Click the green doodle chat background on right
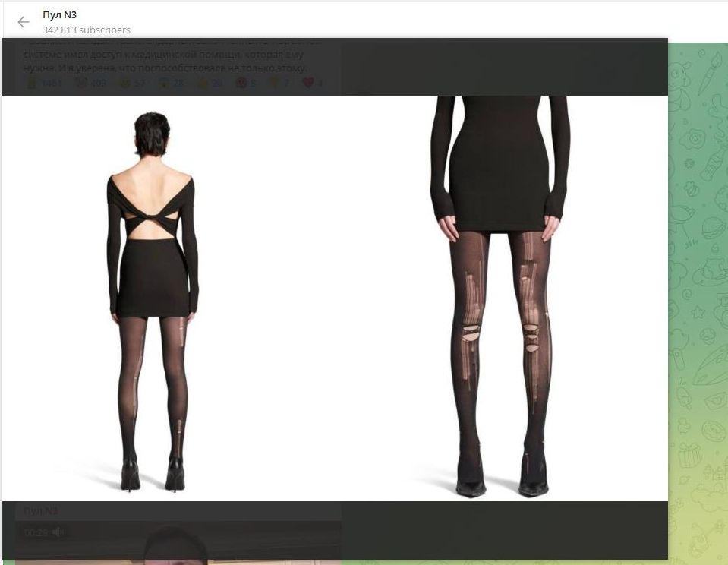 (698, 304)
